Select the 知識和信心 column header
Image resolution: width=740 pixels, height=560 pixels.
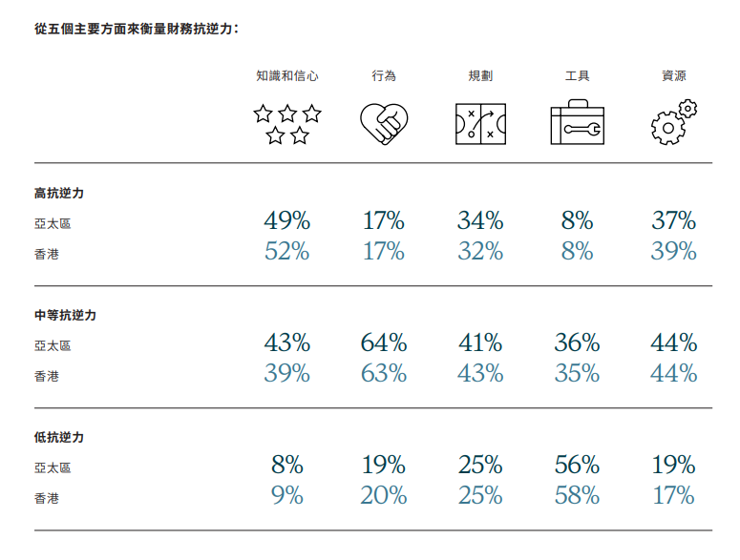click(287, 75)
